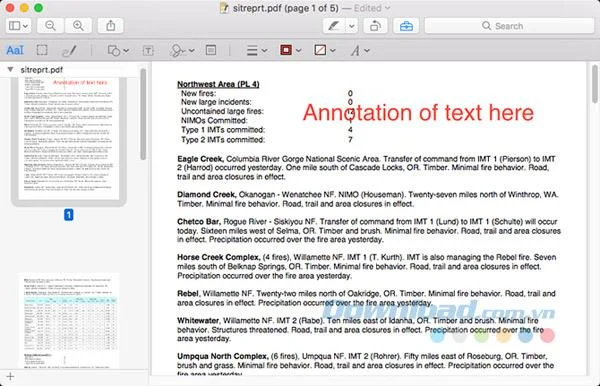Open the text style font menu

pyautogui.click(x=360, y=50)
